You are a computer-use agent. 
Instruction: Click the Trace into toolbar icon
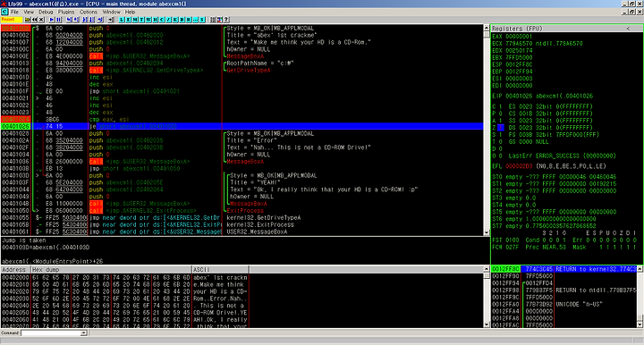point(85,20)
